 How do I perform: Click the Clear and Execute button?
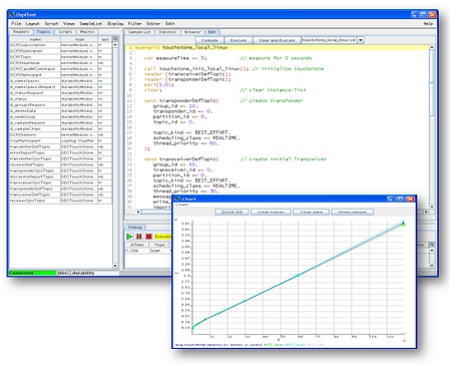click(277, 40)
